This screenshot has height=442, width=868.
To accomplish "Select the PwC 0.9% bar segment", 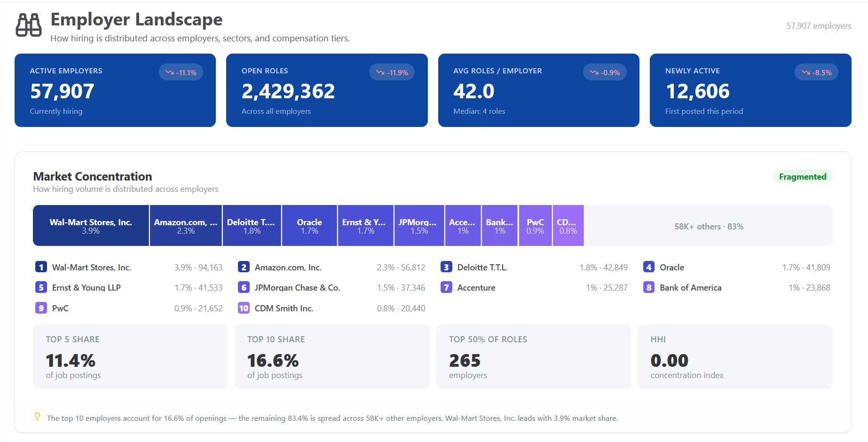I will coord(535,226).
